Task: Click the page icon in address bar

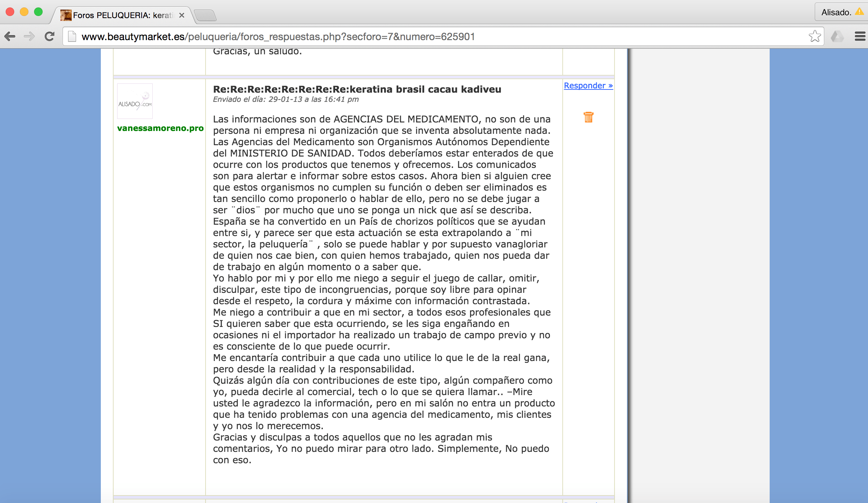Action: coord(72,37)
